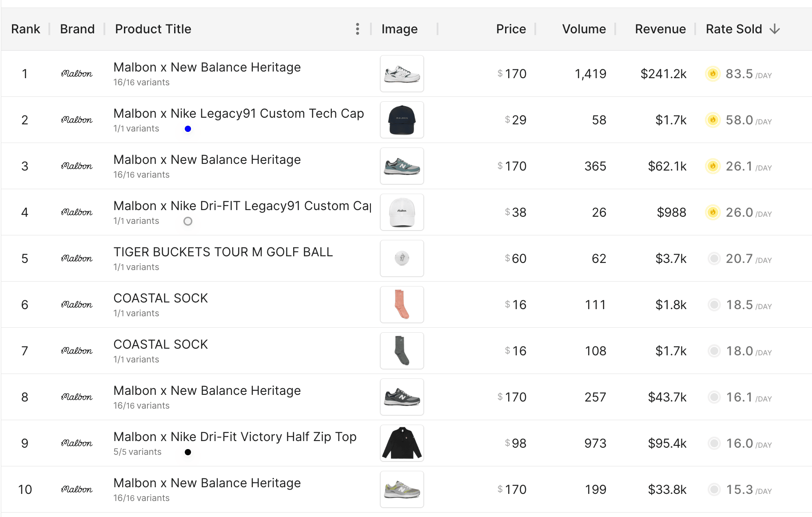812x517 pixels.
Task: Open the golf ball thumbnail in rank 5
Action: click(402, 258)
